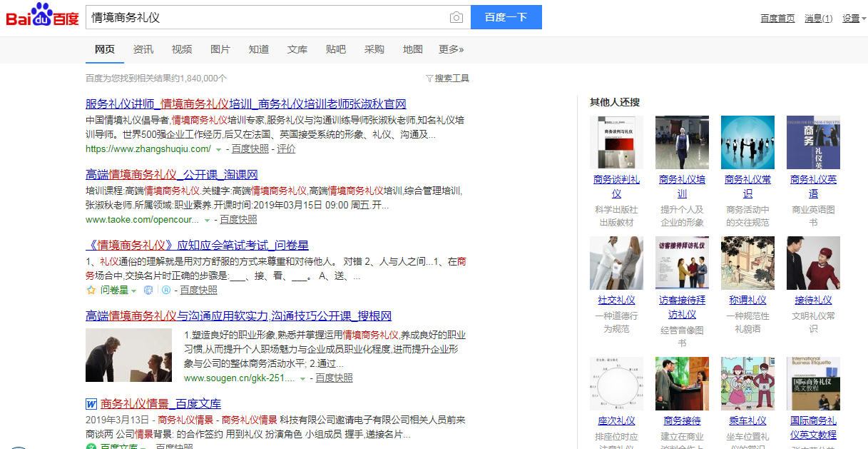
Task: Open result 服务礼仪讲师 张淑秋官网
Action: point(246,104)
